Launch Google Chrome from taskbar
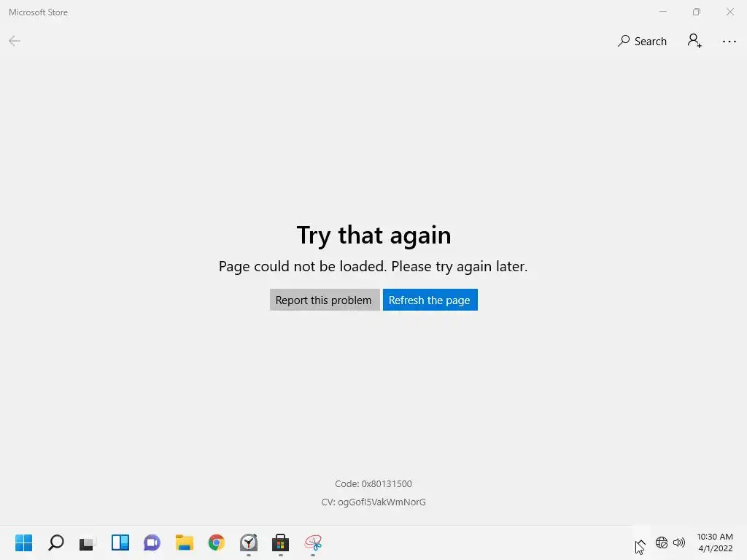747x560 pixels. point(216,542)
